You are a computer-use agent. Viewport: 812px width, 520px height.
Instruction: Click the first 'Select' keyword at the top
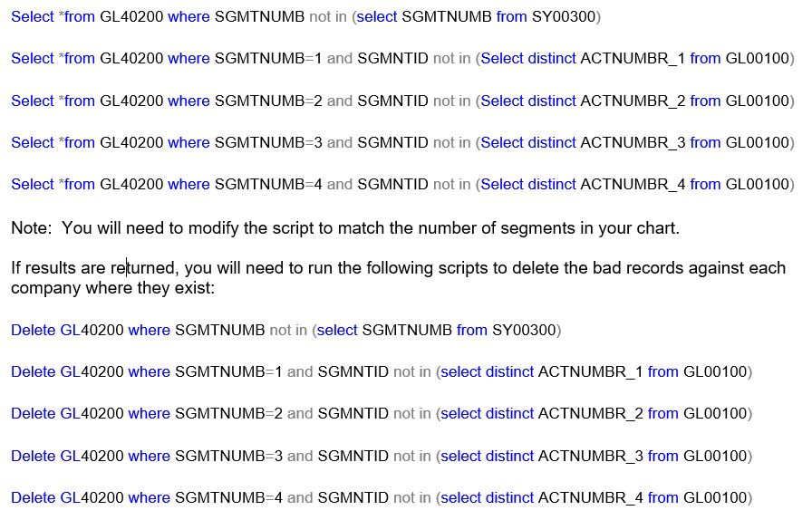click(x=33, y=16)
